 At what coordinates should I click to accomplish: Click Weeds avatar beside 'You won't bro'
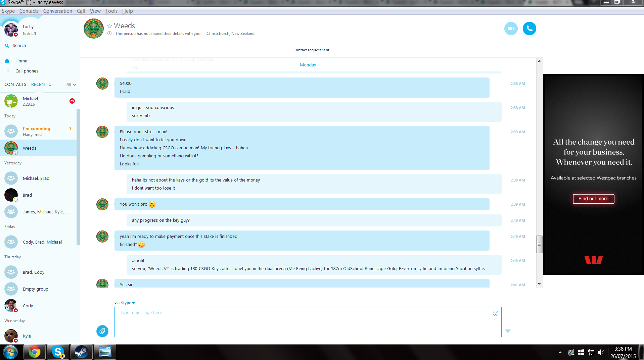pyautogui.click(x=102, y=204)
